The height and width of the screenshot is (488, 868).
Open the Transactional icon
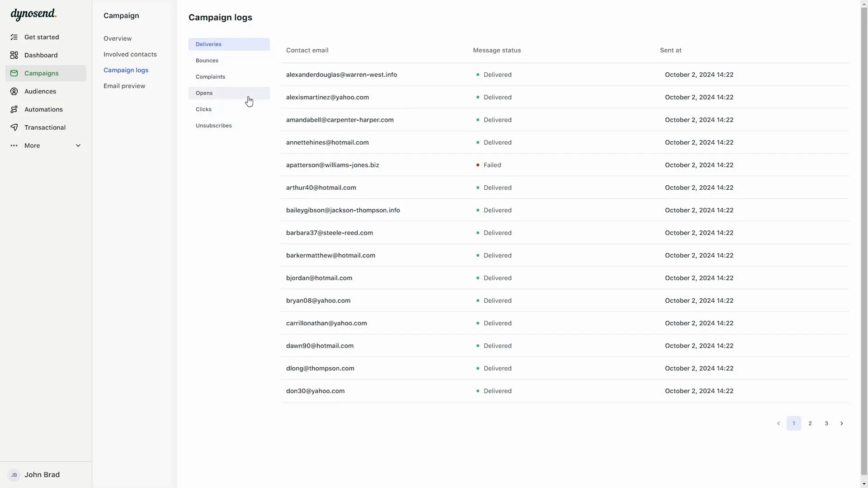[15, 127]
